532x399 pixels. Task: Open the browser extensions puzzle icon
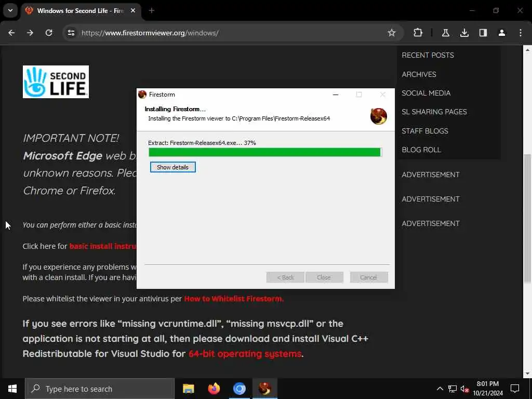pos(418,33)
